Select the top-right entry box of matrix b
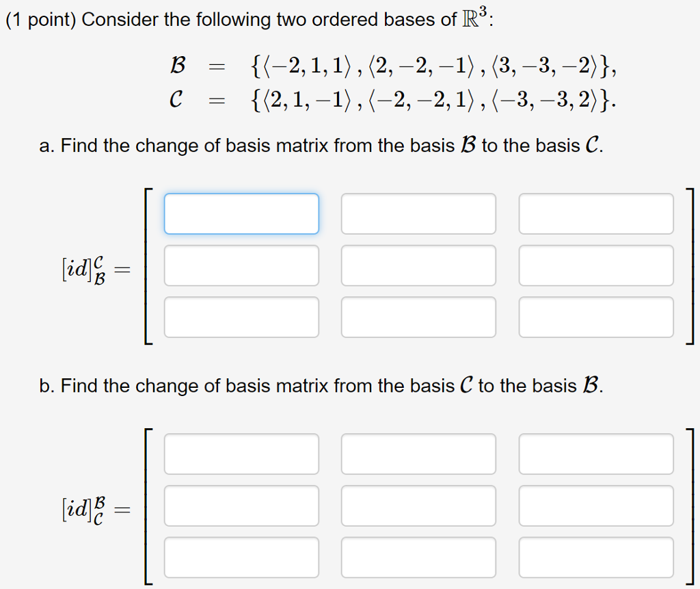Viewport: 700px width, 589px height. pos(596,454)
